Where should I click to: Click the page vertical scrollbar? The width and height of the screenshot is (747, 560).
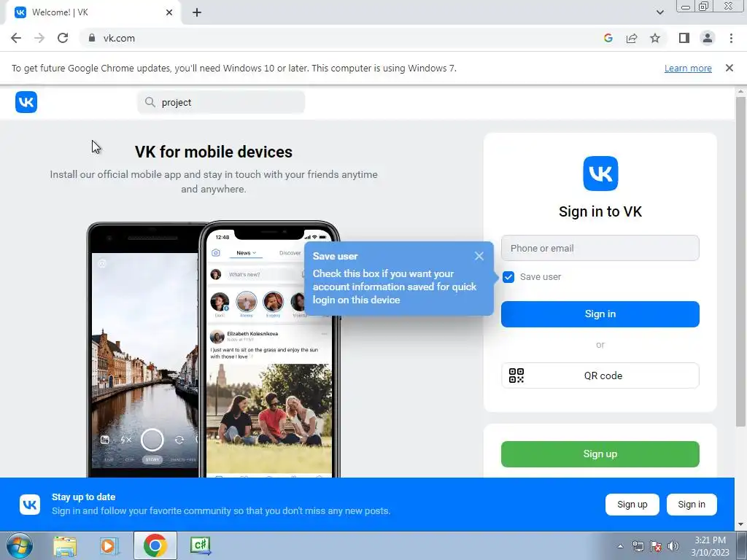(740, 261)
